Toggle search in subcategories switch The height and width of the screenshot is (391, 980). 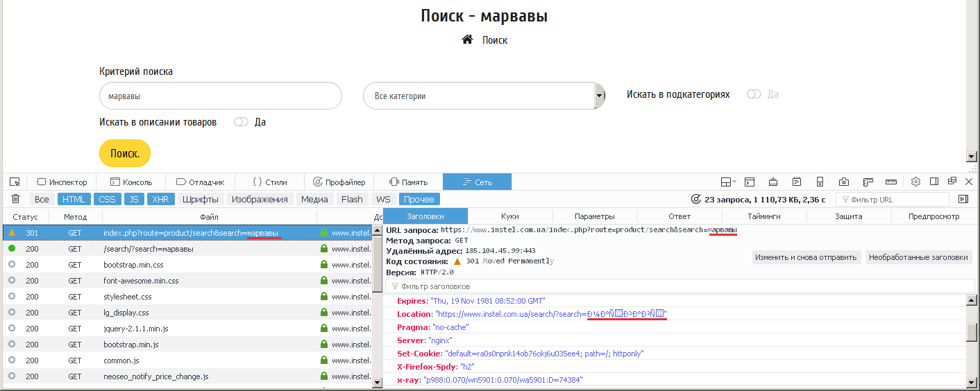pyautogui.click(x=754, y=94)
